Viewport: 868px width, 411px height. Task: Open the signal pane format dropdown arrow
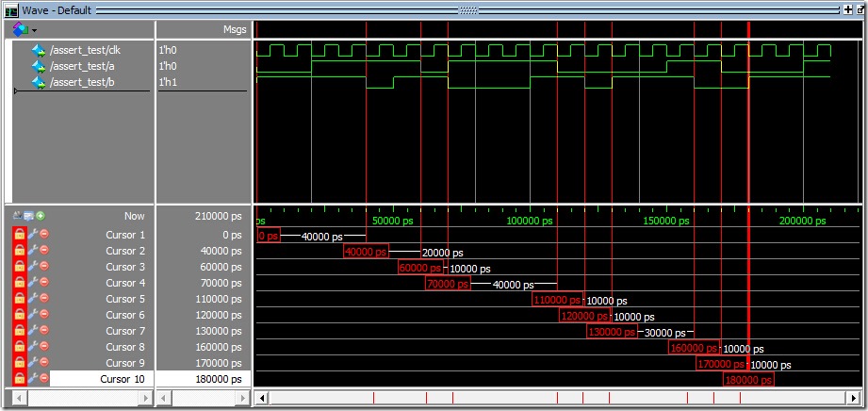coord(34,30)
